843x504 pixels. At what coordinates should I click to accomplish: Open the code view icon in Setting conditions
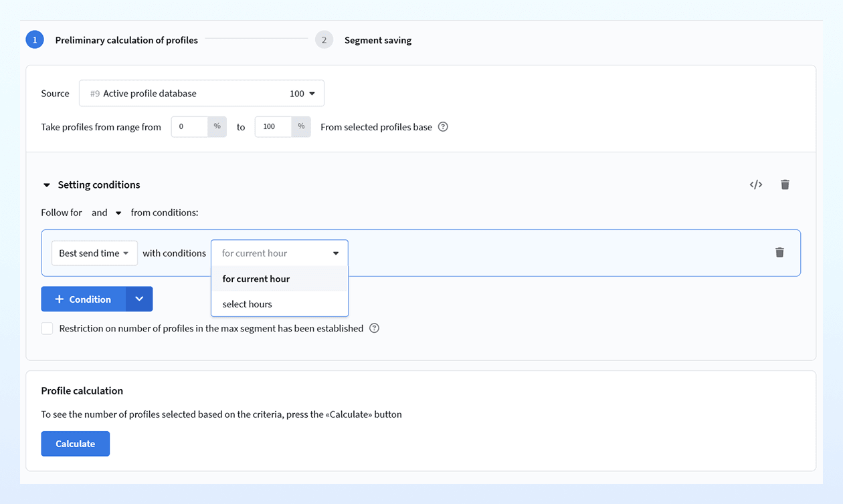point(756,184)
